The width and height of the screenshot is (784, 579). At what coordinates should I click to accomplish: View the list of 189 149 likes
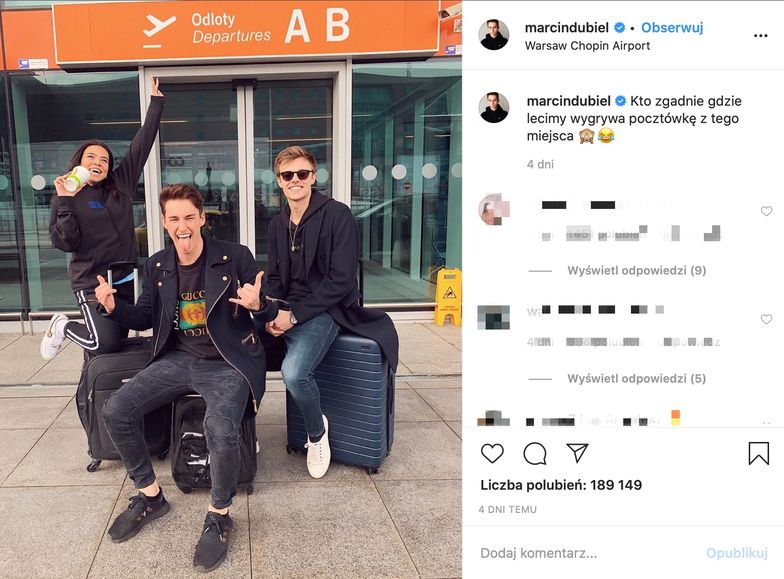coord(561,484)
